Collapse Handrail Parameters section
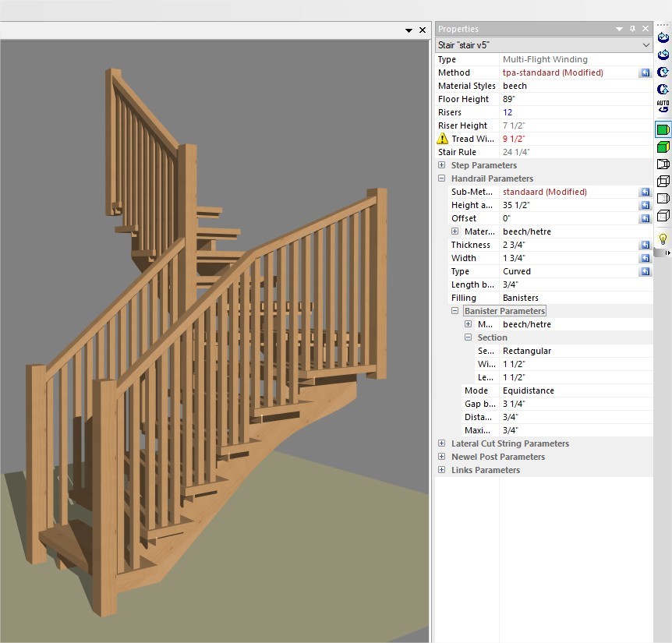 point(441,178)
